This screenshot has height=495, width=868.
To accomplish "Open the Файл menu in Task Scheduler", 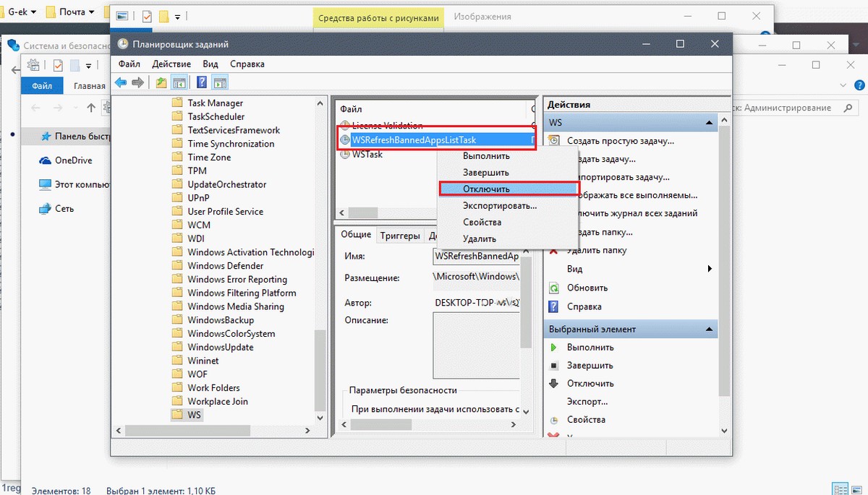I will 129,64.
